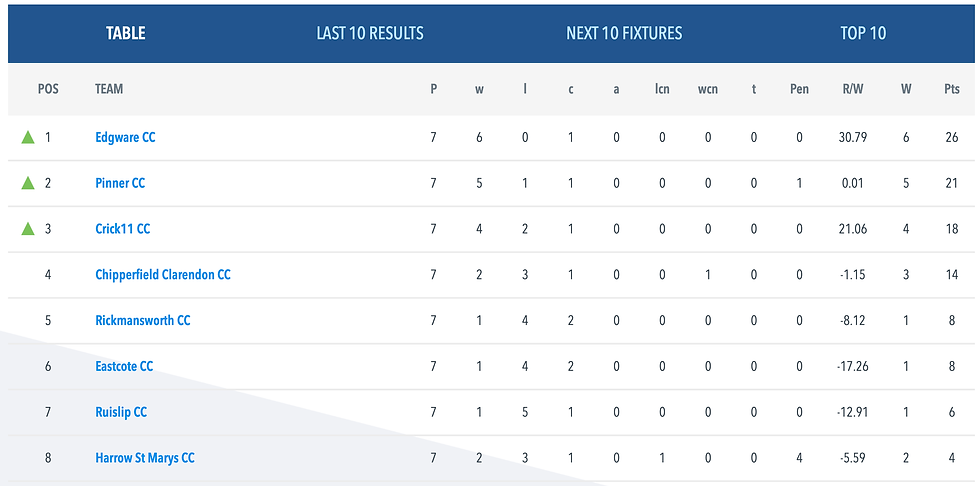
Task: Click the R/W column header
Action: 853,89
